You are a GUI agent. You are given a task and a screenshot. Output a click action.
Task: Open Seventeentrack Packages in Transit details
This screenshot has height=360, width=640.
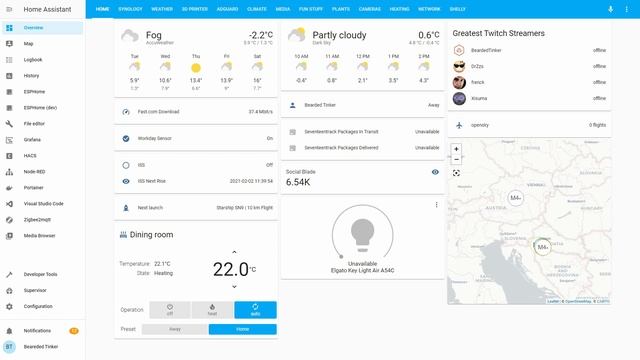pos(363,132)
